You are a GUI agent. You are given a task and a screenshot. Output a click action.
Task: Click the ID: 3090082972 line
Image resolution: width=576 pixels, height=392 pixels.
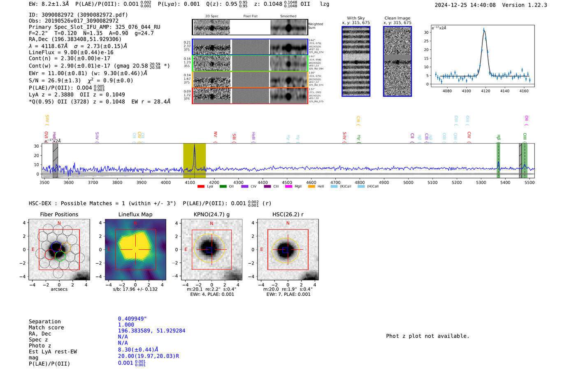tap(78, 15)
